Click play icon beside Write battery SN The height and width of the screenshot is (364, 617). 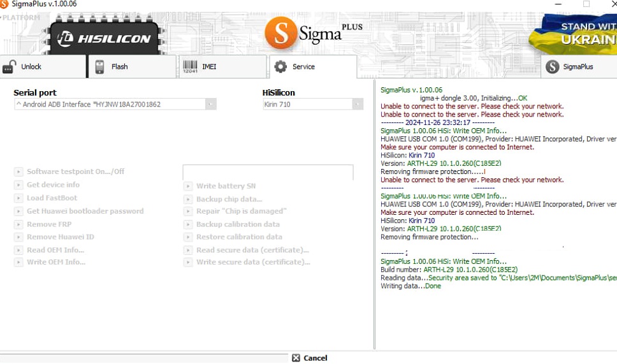click(188, 186)
